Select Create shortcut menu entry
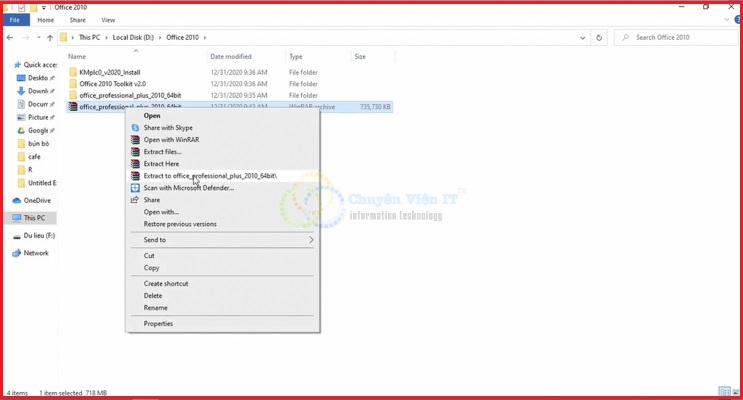The image size is (743, 400). [223, 283]
